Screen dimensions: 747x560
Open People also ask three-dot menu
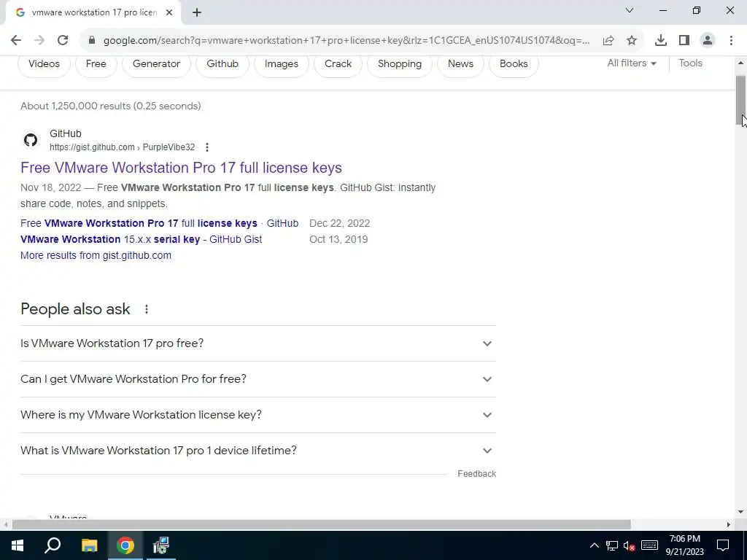click(x=147, y=309)
